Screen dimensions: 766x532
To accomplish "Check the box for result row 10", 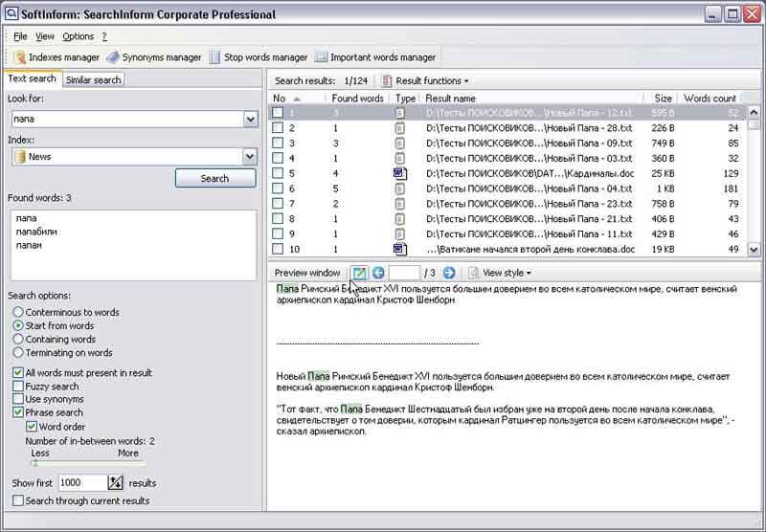I will point(278,249).
